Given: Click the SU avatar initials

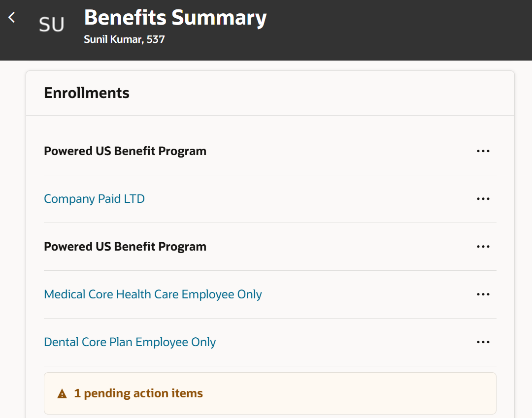Looking at the screenshot, I should (x=51, y=25).
